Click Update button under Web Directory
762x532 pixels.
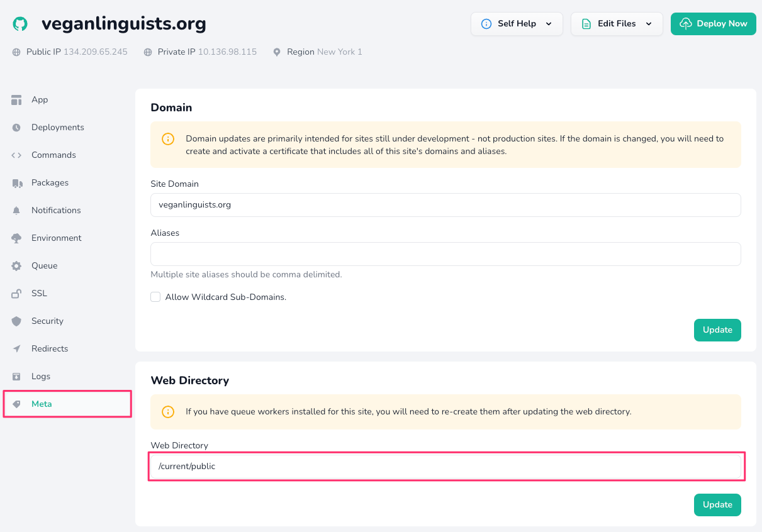pos(717,505)
